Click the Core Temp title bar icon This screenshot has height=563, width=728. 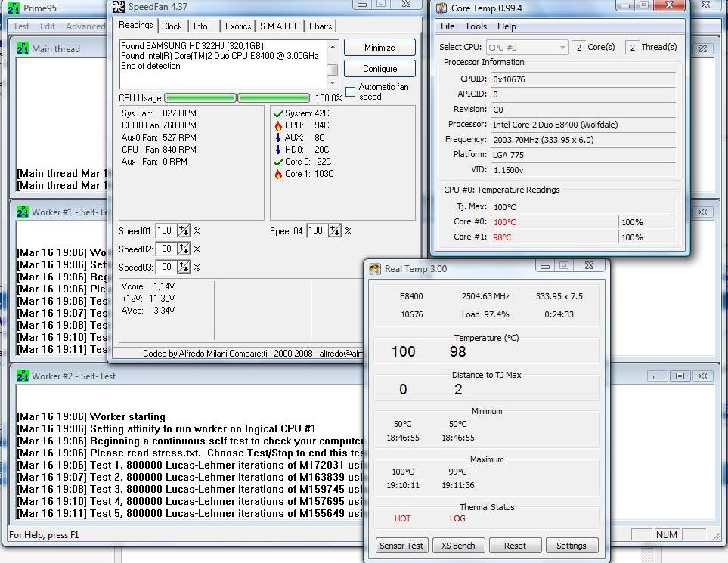point(441,8)
